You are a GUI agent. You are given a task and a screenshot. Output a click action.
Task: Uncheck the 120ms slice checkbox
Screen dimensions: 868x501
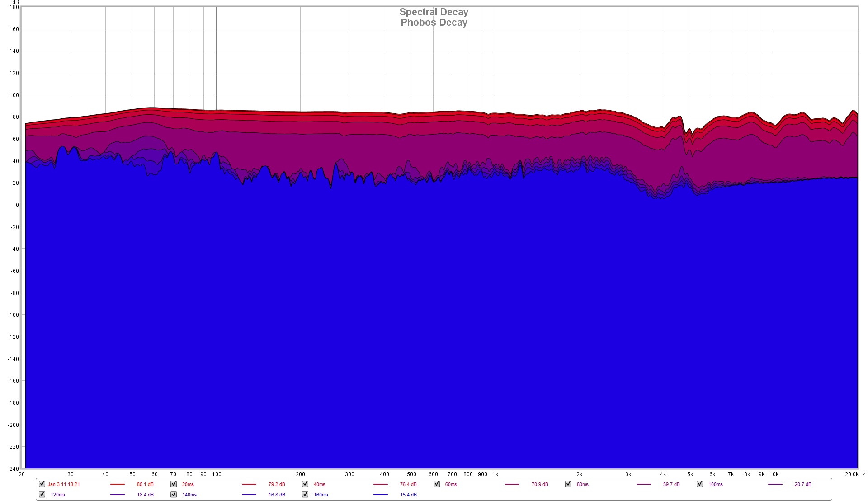coord(42,494)
